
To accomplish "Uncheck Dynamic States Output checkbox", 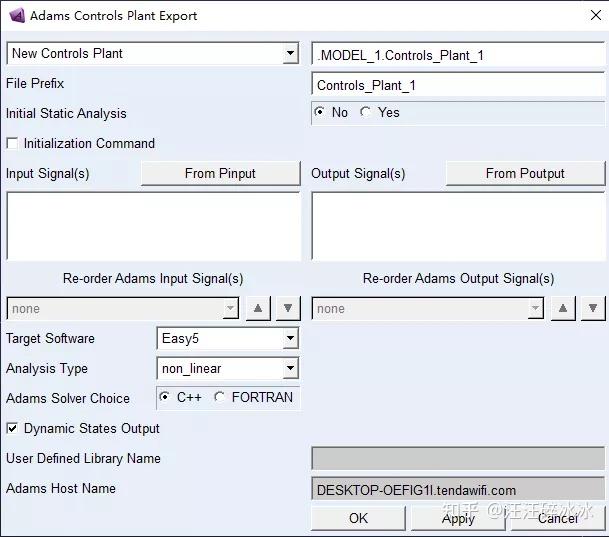I will point(13,429).
